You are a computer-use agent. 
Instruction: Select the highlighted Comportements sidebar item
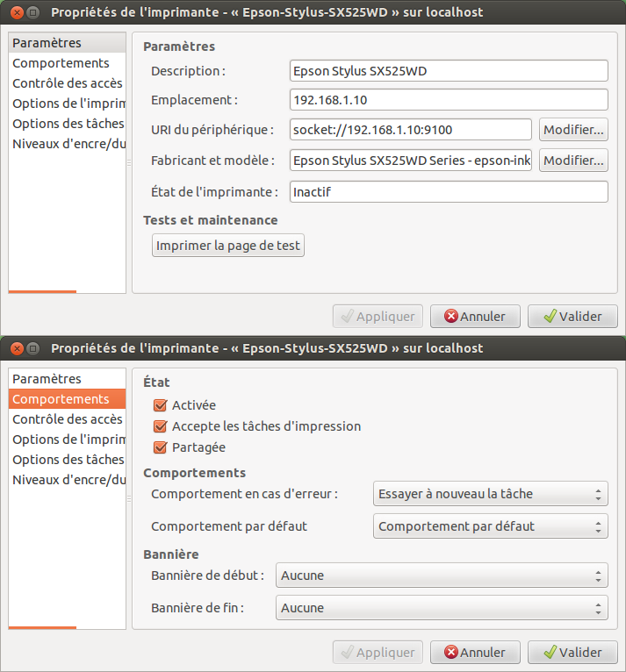click(61, 399)
